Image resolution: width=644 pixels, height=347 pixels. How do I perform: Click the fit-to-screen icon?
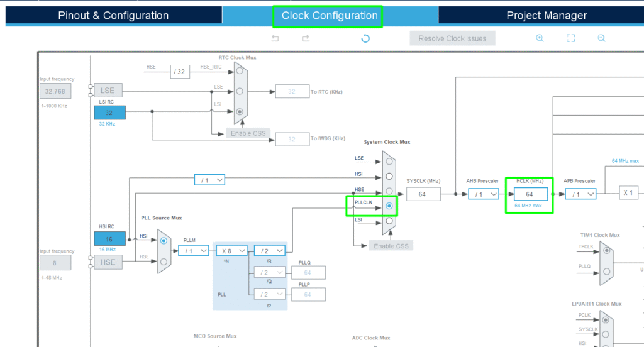[570, 38]
